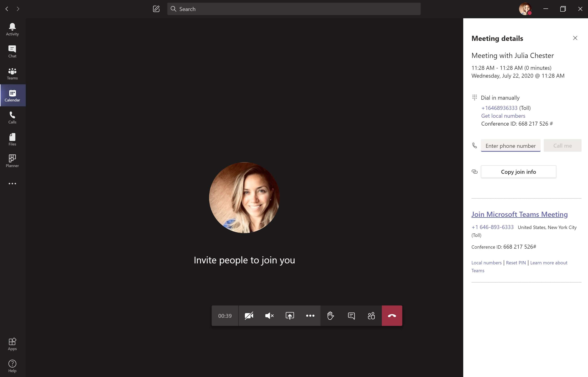Open more actions menu in call toolbar

310,315
